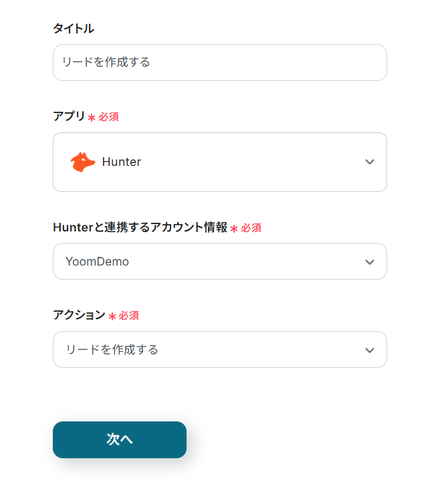448x493 pixels.
Task: Expand the アプリ dropdown chevron
Action: pos(370,162)
